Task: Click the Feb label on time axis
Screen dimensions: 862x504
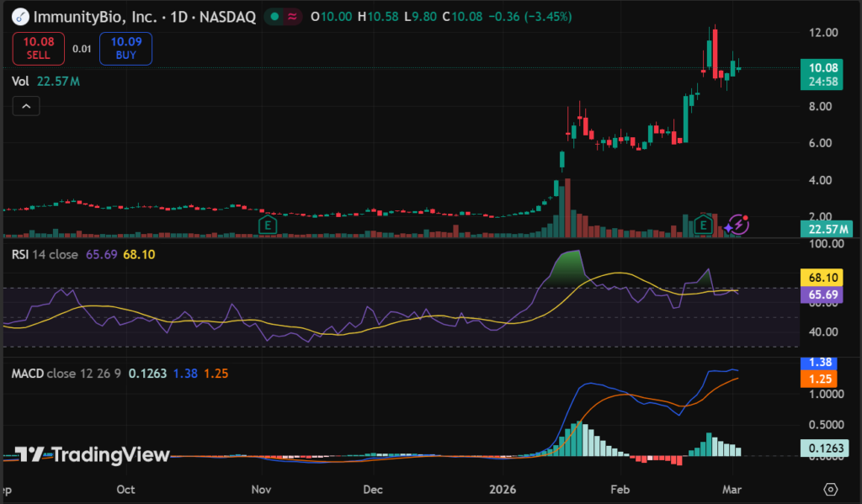Action: (620, 489)
